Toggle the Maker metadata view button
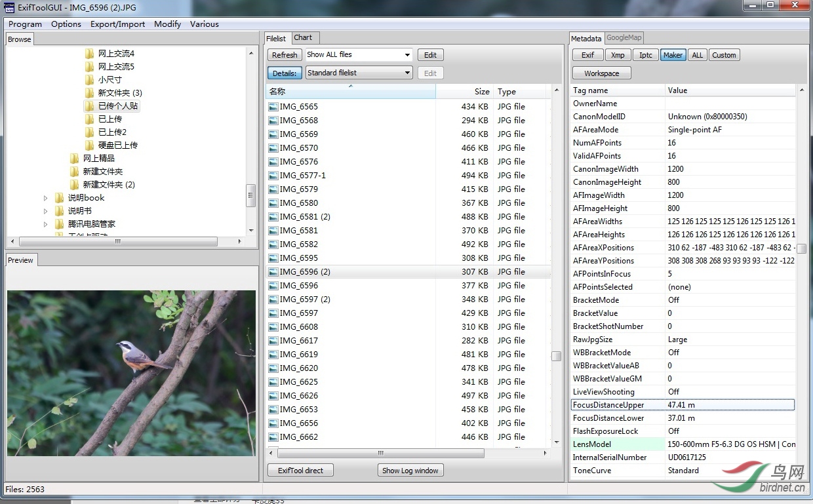Screen dimensions: 813x504 673,55
